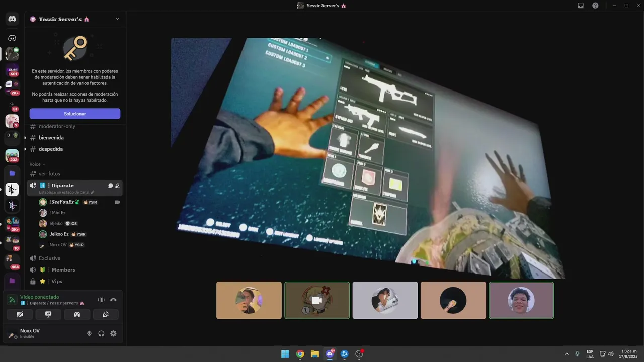Disconnect from voice with hang-up icon

coord(113,300)
